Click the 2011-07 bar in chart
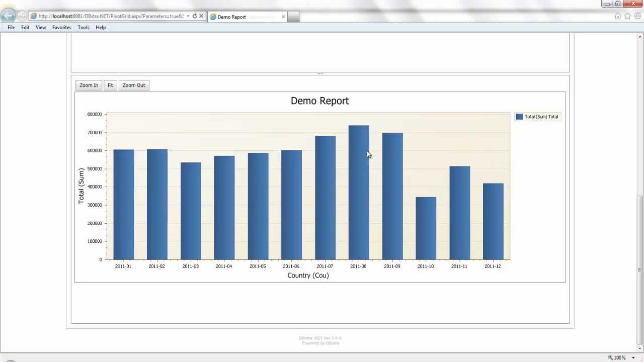Screen dimensions: 644x362 pyautogui.click(x=326, y=198)
